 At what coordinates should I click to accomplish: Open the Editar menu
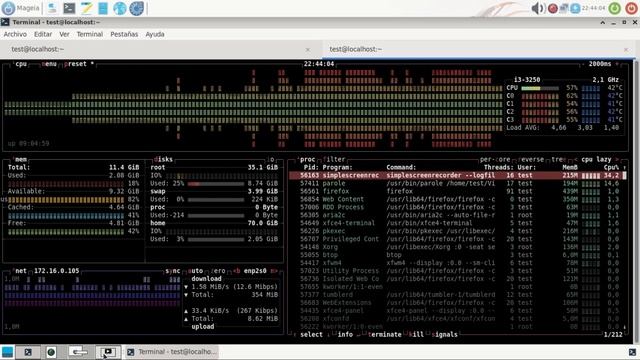tap(43, 34)
